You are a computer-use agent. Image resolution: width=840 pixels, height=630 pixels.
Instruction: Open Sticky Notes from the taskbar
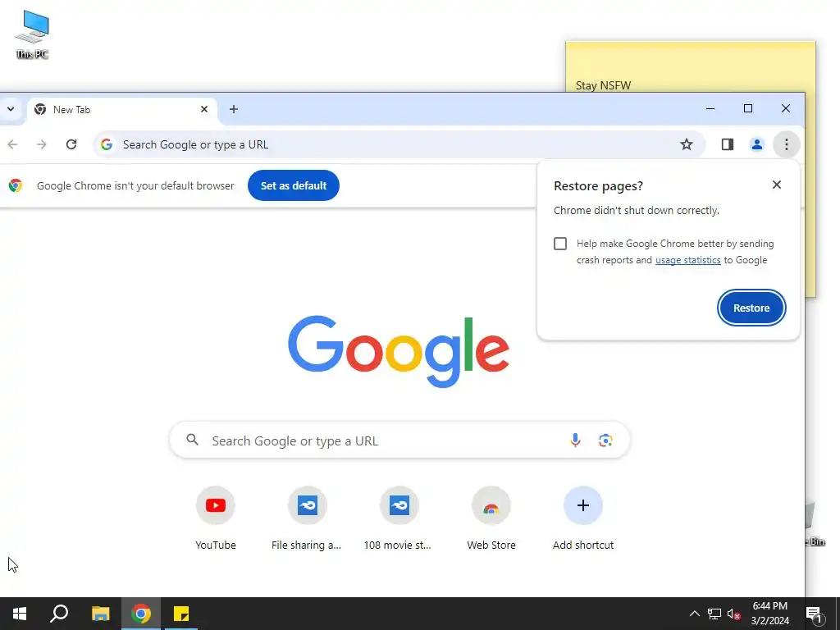tap(181, 614)
